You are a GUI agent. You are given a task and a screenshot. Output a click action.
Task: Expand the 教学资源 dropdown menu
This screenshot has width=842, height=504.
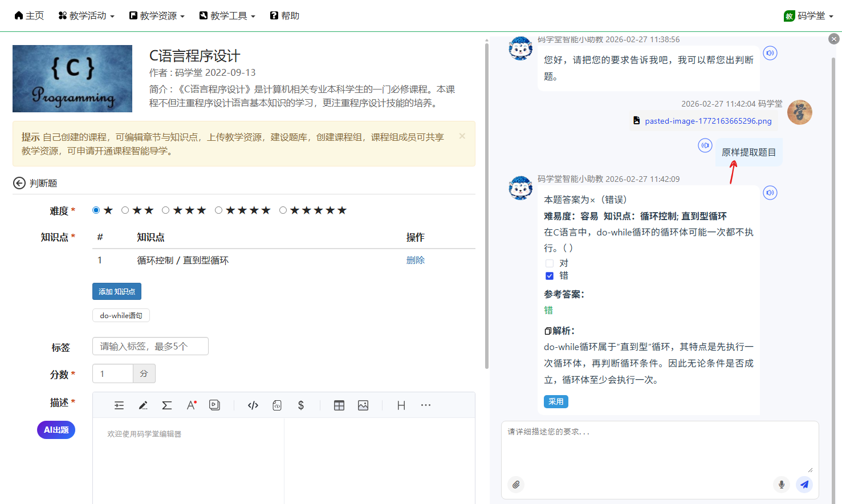[x=157, y=16]
